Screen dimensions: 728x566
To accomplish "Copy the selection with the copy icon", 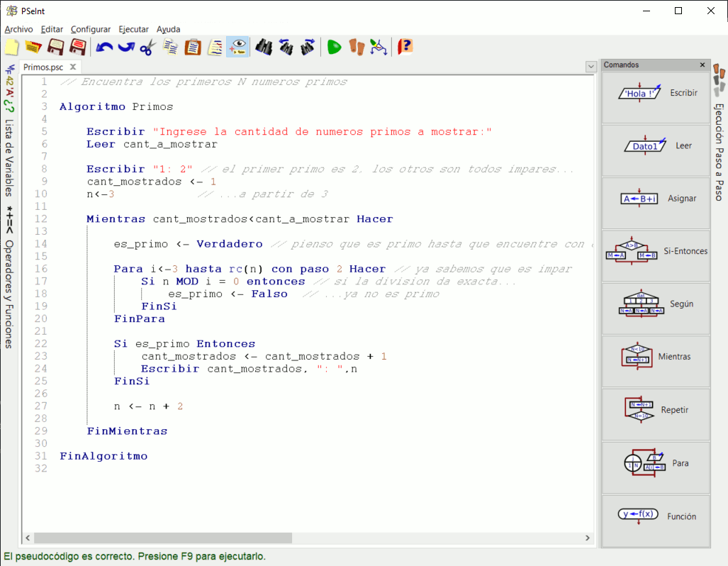I will [171, 47].
